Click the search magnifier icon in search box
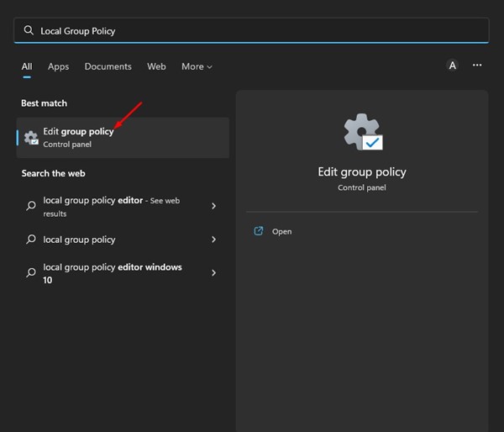Screen dimensions: 504x432 tap(29, 30)
